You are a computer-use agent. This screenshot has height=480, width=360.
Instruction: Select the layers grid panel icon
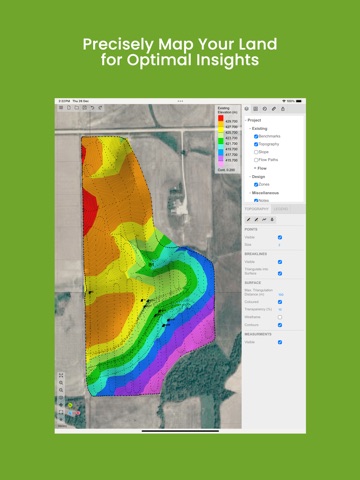(x=256, y=109)
